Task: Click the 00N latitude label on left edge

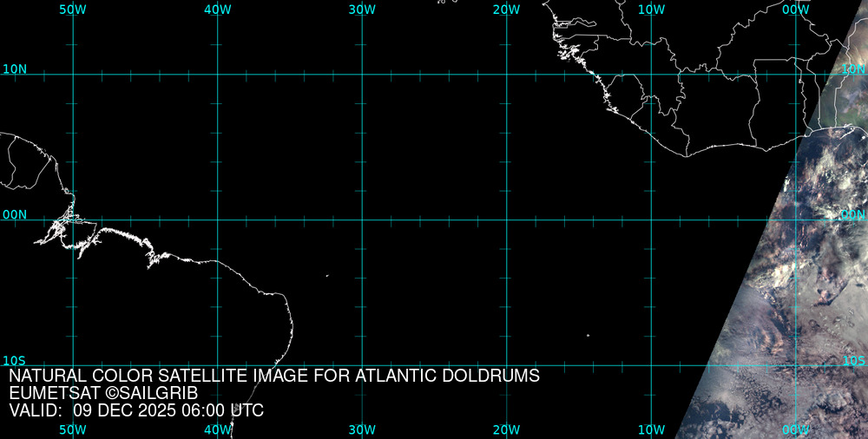Action: pyautogui.click(x=15, y=214)
